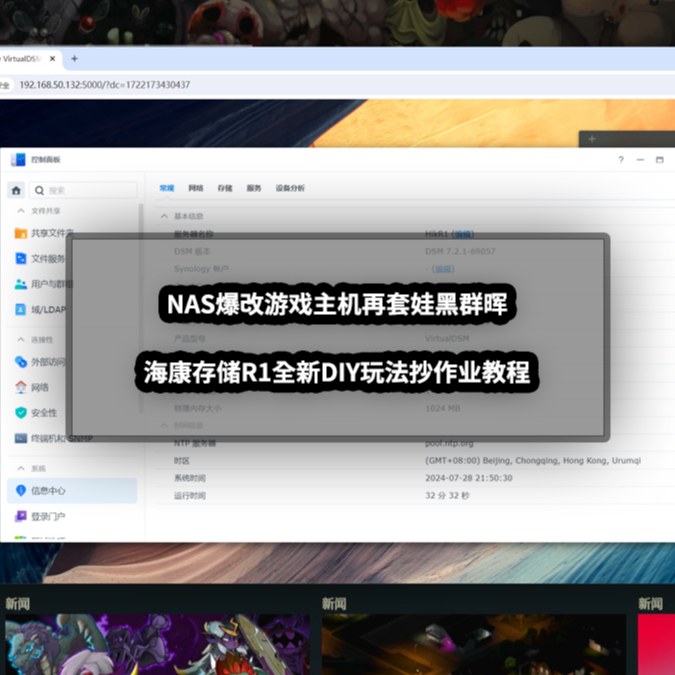
Task: Click the VirtualDSM product model value
Action: tap(447, 338)
